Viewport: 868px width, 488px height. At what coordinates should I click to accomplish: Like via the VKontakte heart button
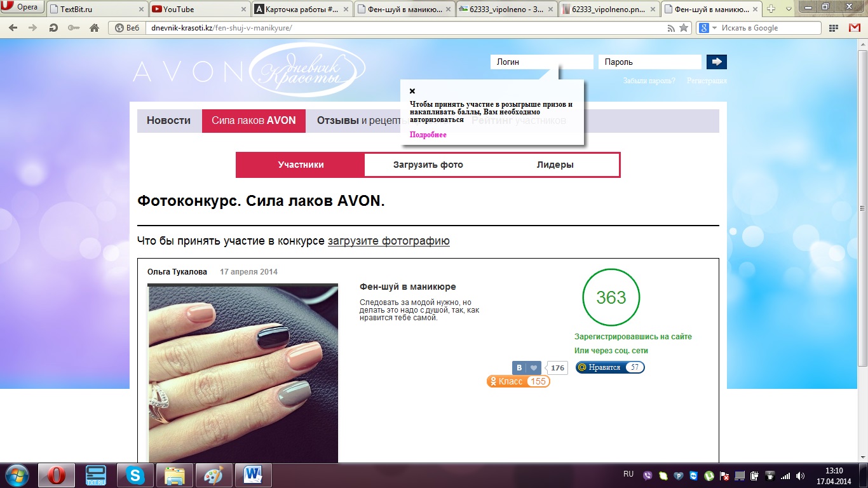pyautogui.click(x=527, y=368)
